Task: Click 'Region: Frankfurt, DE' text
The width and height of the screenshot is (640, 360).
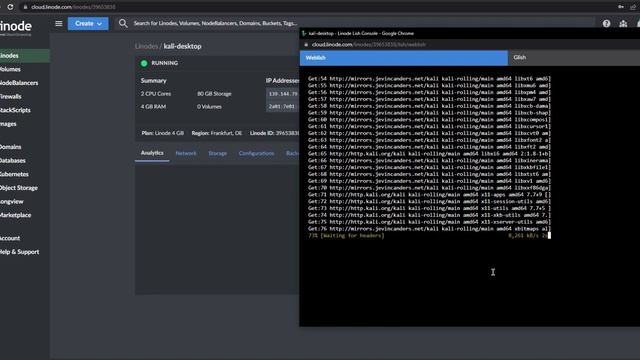Action: pyautogui.click(x=217, y=133)
